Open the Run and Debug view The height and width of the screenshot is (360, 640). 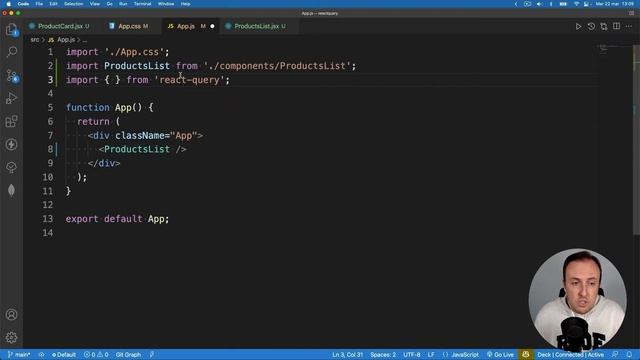coord(11,98)
